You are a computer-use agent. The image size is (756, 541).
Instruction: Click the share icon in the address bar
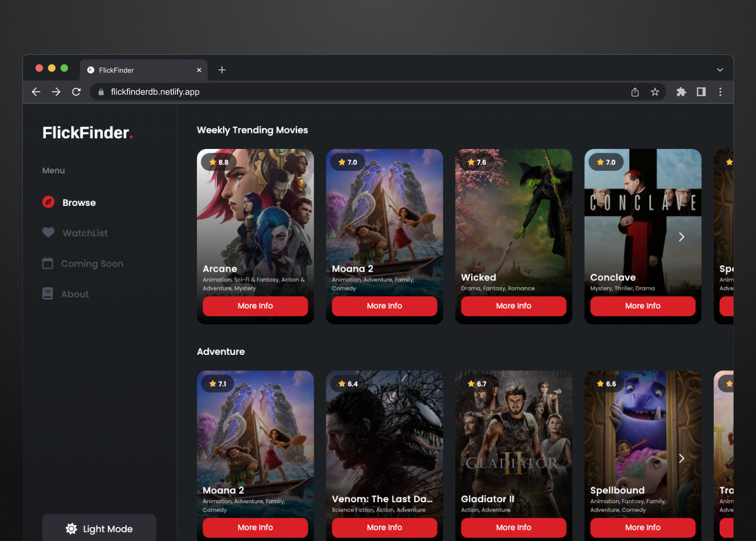635,92
